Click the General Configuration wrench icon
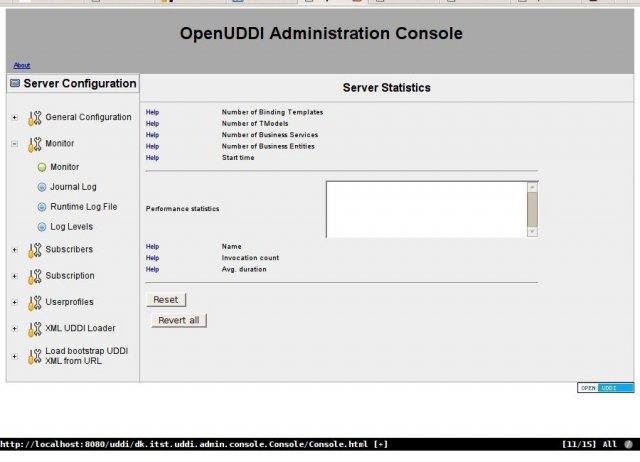 [x=35, y=118]
